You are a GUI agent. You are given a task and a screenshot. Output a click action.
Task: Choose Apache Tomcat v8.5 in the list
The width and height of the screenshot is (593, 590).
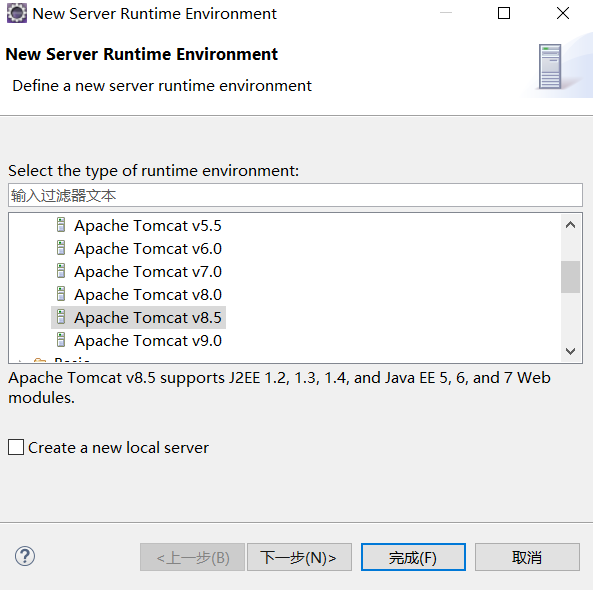(x=138, y=317)
